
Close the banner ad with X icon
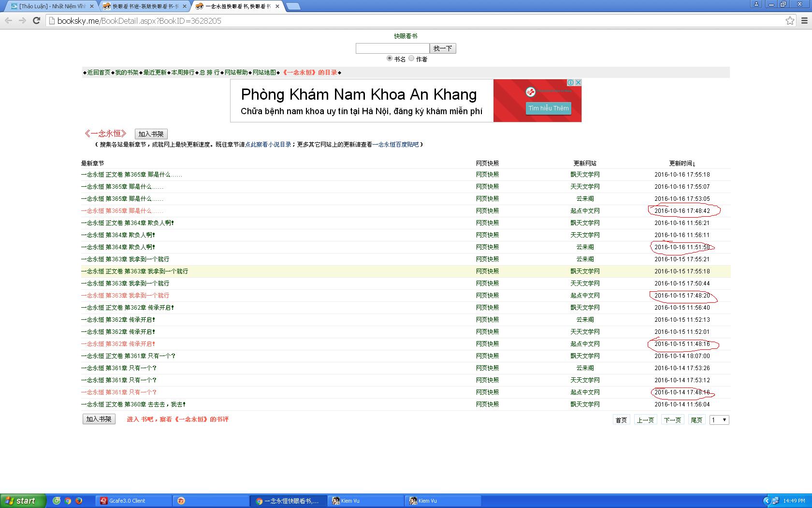click(x=578, y=83)
